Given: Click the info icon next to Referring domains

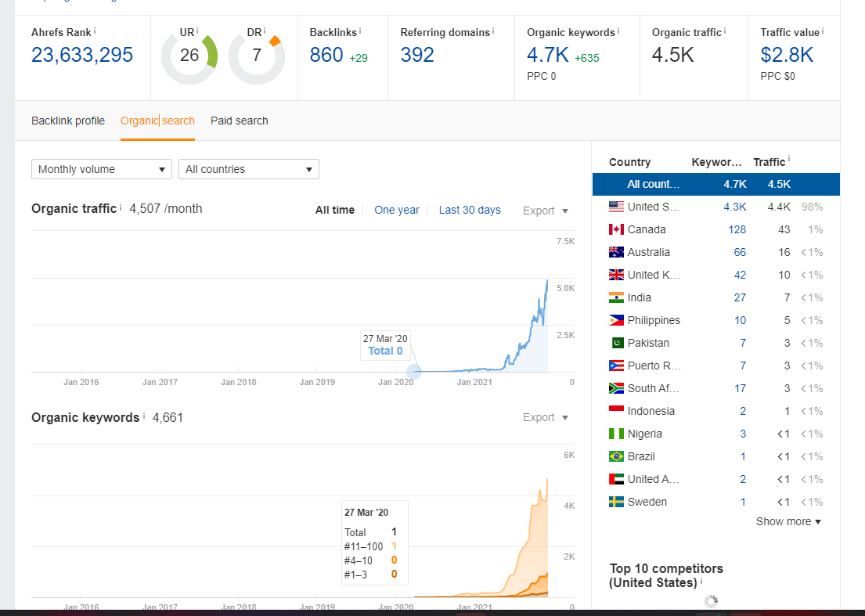Looking at the screenshot, I should [x=493, y=31].
